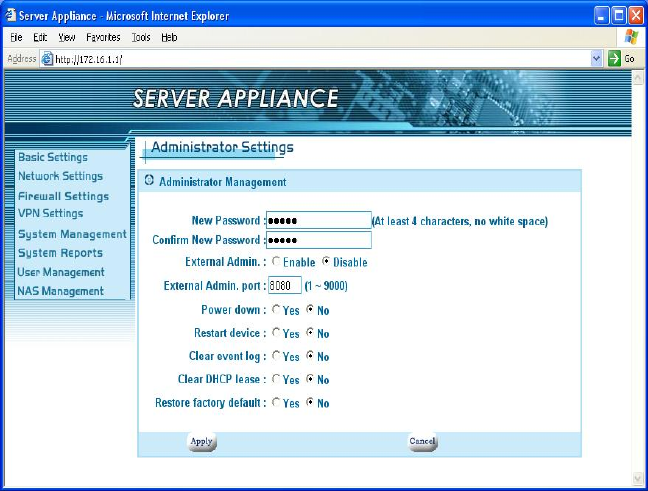This screenshot has width=648, height=491.
Task: Expand the address bar dropdown arrow
Action: click(597, 59)
